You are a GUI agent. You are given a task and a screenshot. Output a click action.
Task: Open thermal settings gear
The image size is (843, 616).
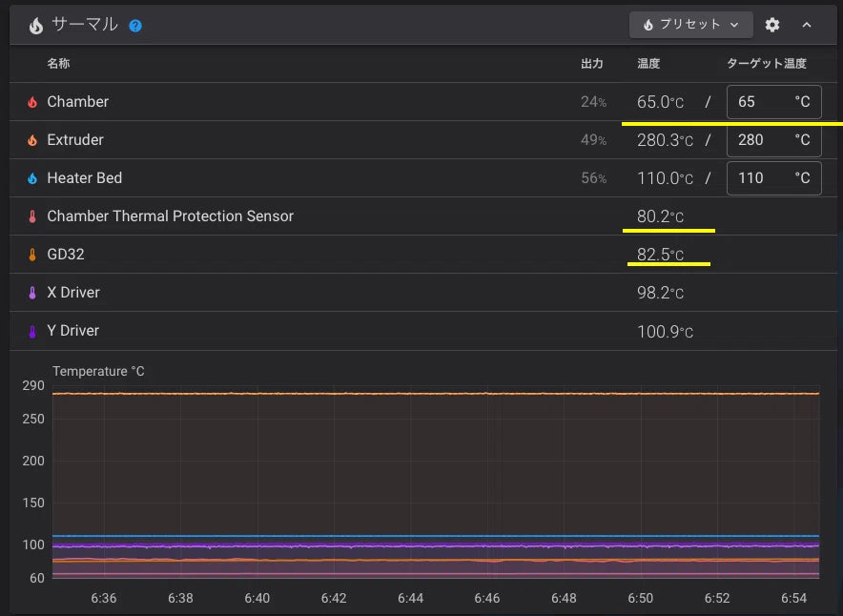772,25
